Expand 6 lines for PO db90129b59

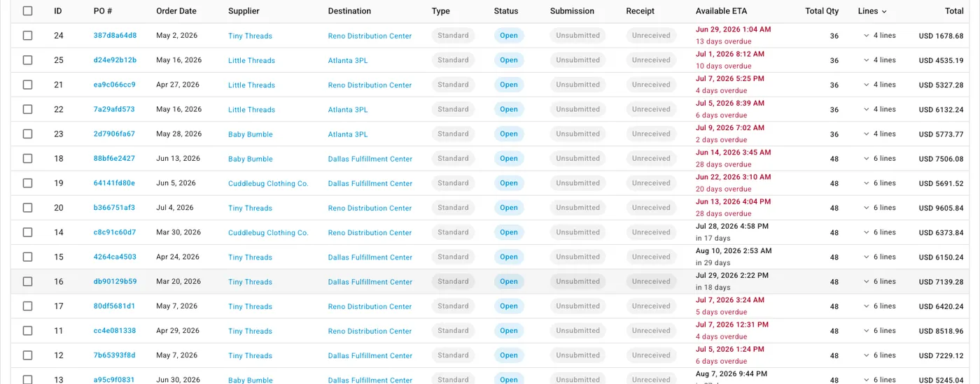coord(879,281)
